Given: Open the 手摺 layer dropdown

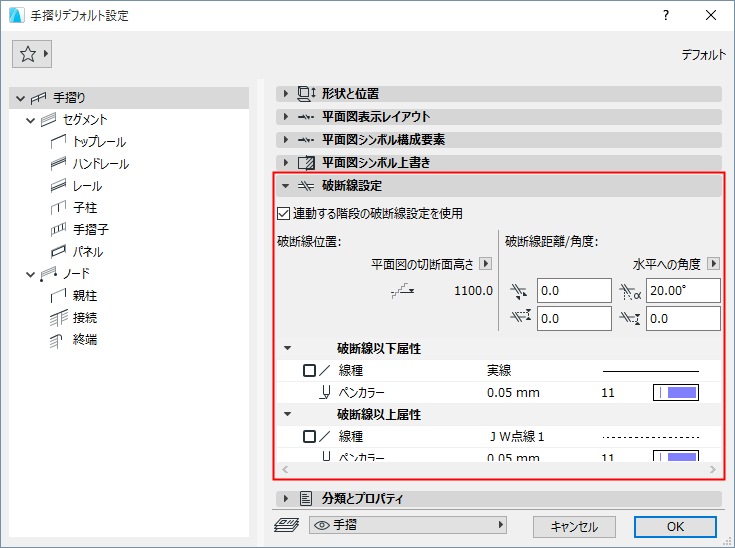Looking at the screenshot, I should pyautogui.click(x=408, y=525).
